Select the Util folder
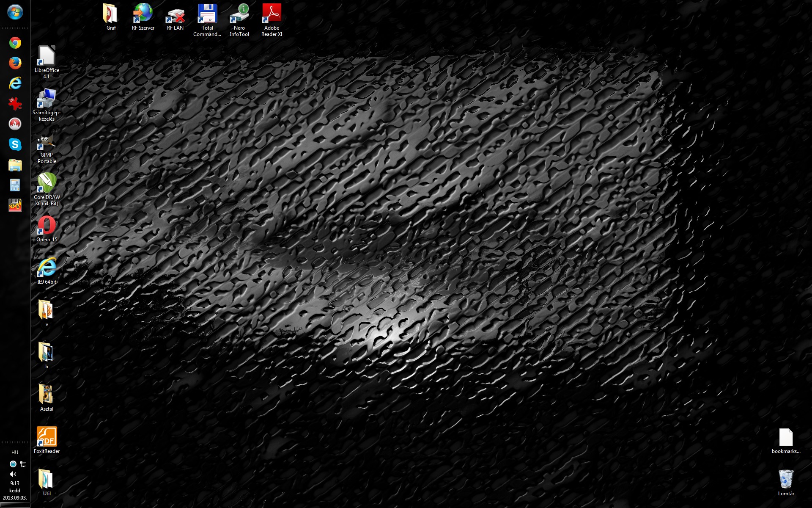The width and height of the screenshot is (812, 508). click(47, 483)
